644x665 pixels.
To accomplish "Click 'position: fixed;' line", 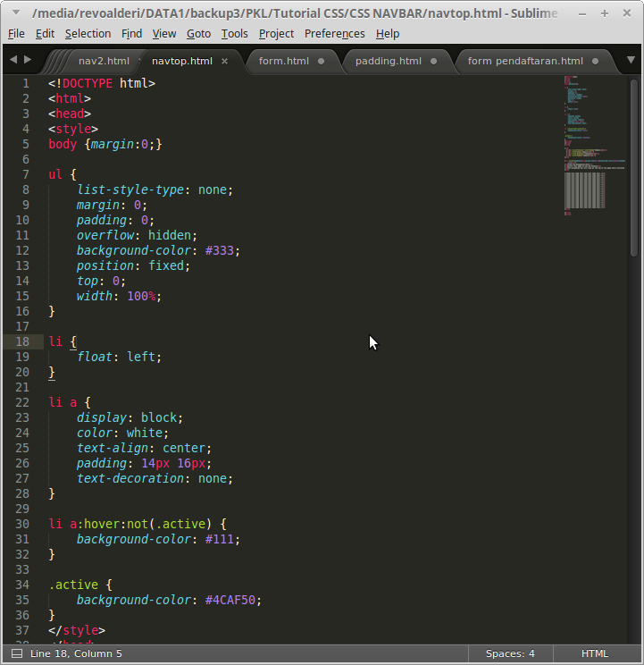I will point(133,266).
